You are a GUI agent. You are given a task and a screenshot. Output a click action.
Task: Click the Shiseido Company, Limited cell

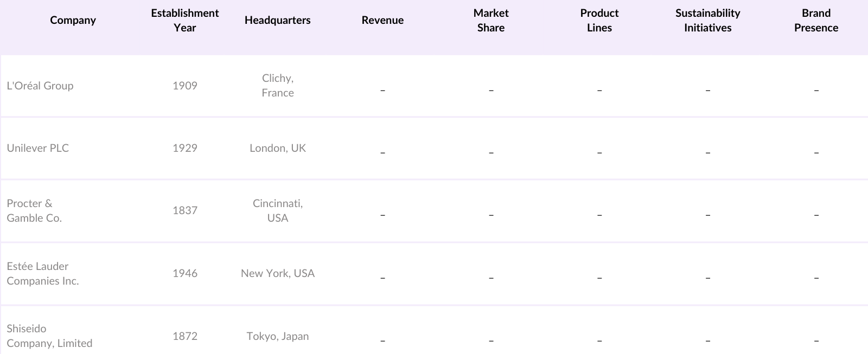pyautogui.click(x=49, y=336)
